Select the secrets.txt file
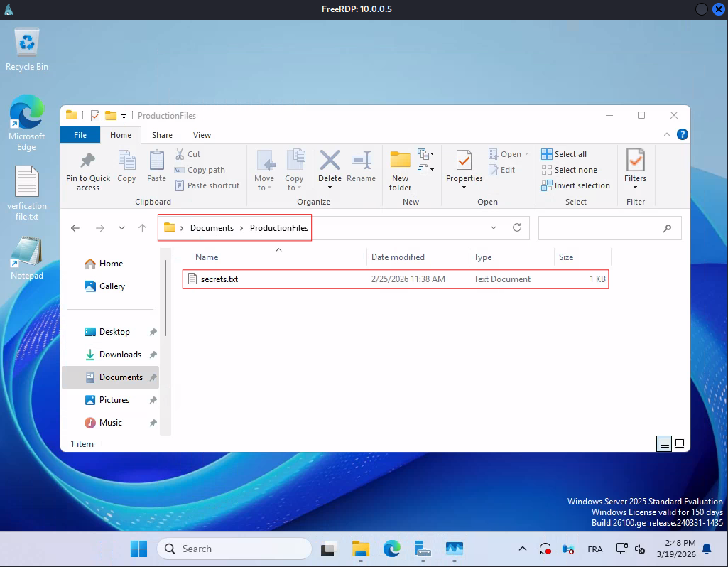The image size is (728, 567). (219, 279)
